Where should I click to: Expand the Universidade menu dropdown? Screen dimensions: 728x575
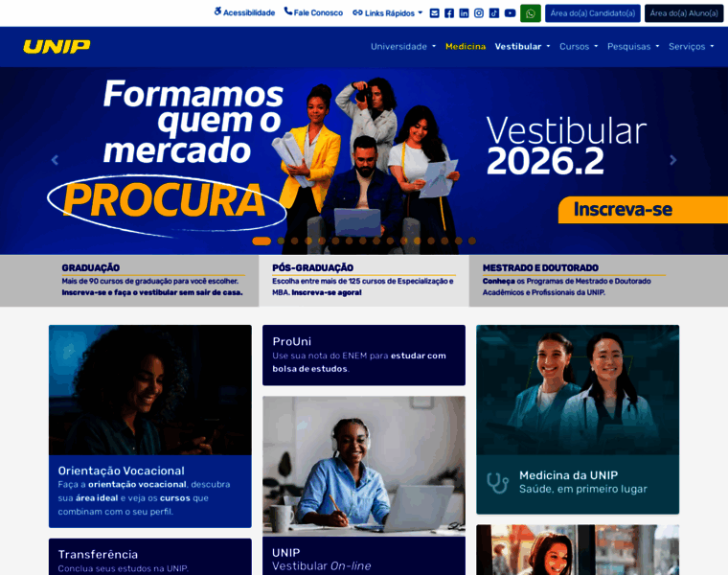(403, 46)
